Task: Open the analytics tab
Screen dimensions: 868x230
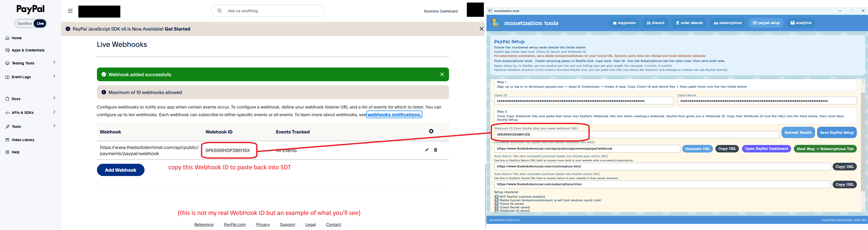Action: pos(801,23)
